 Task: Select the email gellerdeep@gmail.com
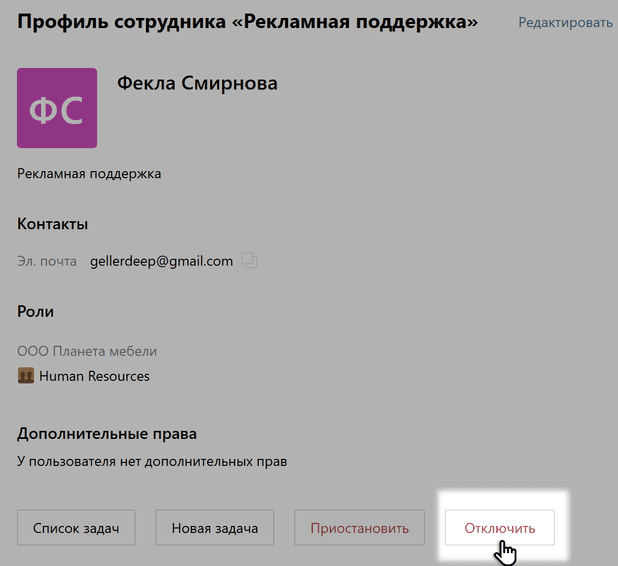(x=162, y=261)
